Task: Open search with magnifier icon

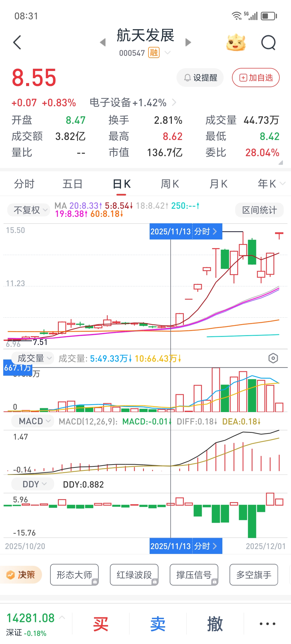Action: click(269, 42)
